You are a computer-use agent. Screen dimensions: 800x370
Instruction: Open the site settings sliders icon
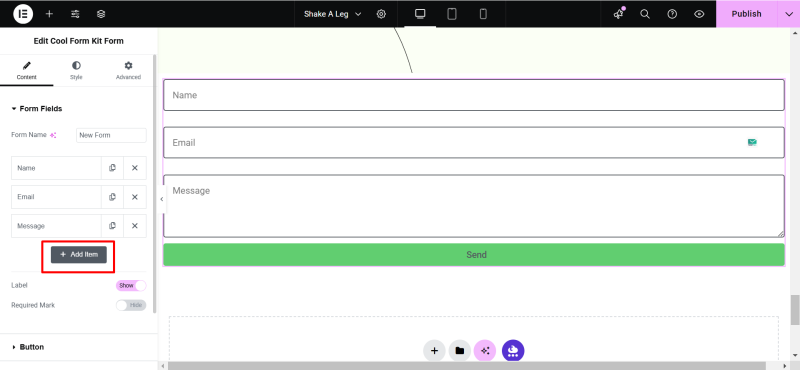75,14
